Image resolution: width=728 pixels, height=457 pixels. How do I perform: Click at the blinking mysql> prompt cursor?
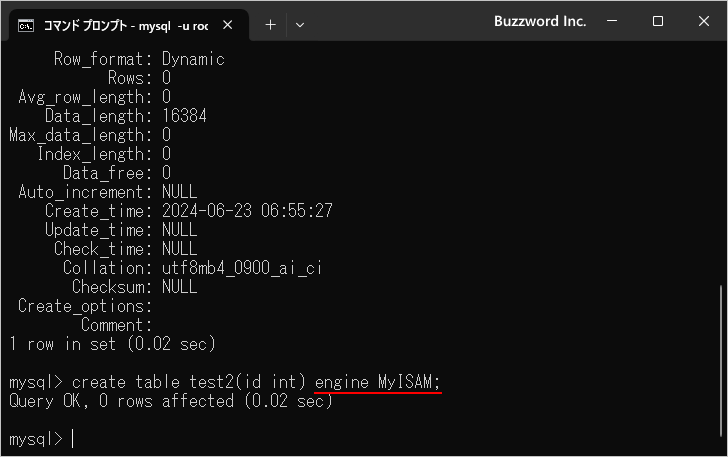(73, 438)
